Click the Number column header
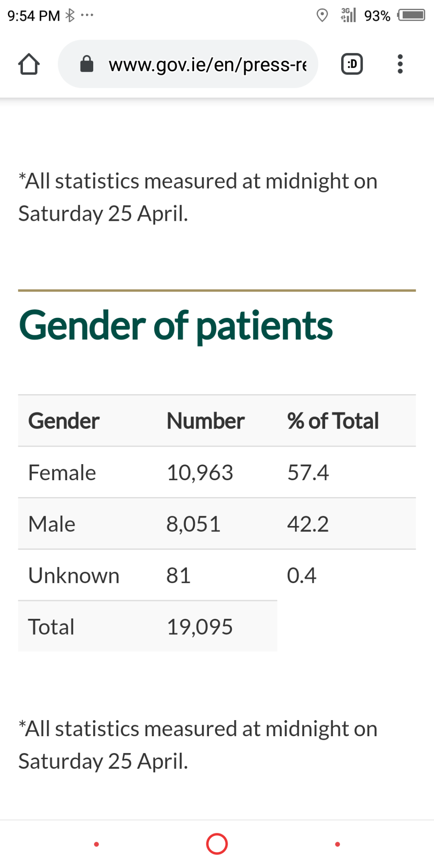 [x=206, y=421]
